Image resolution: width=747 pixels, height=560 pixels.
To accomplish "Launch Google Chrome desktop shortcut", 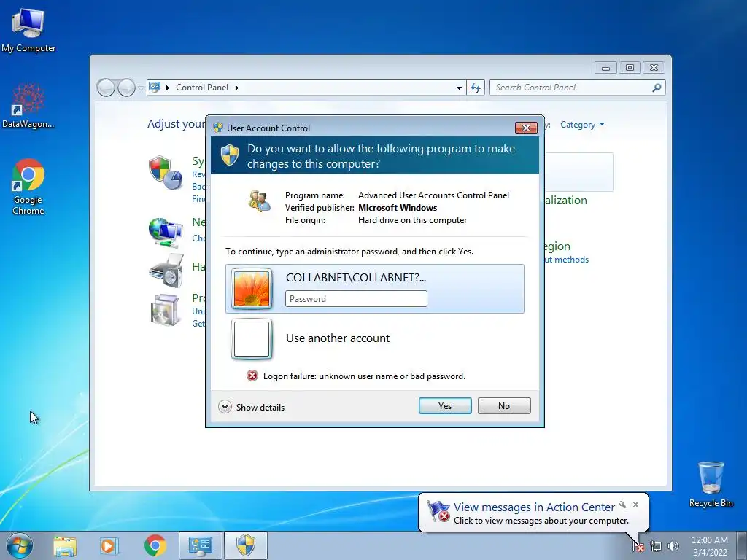I will [28, 187].
